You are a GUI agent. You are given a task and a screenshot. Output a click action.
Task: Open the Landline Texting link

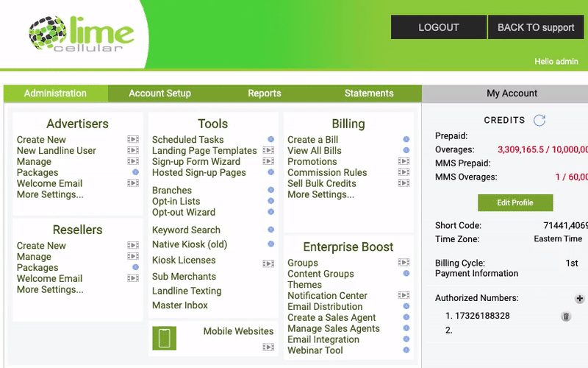point(187,291)
